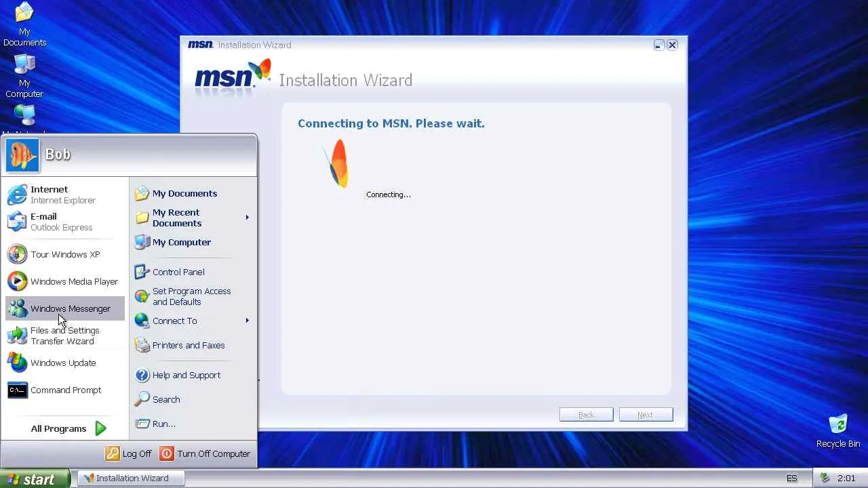The width and height of the screenshot is (868, 488).
Task: Open the Control Panel icon
Action: point(142,272)
